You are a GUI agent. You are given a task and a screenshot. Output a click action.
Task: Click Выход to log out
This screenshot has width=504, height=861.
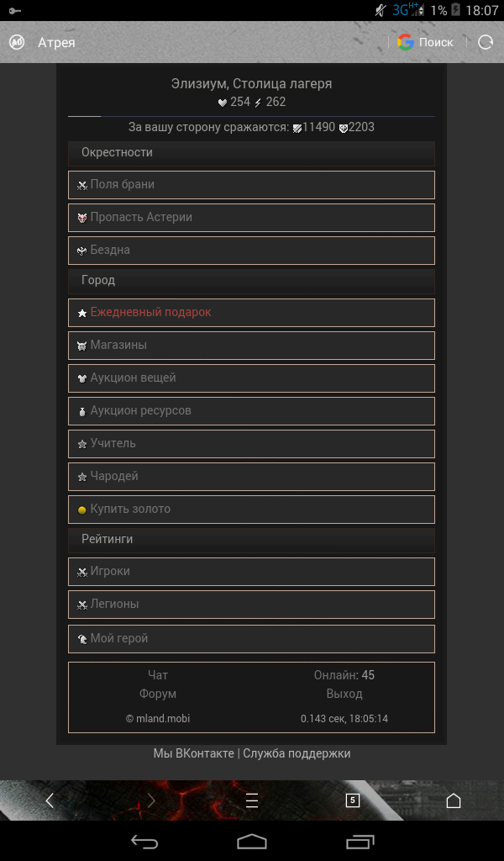[x=344, y=694]
